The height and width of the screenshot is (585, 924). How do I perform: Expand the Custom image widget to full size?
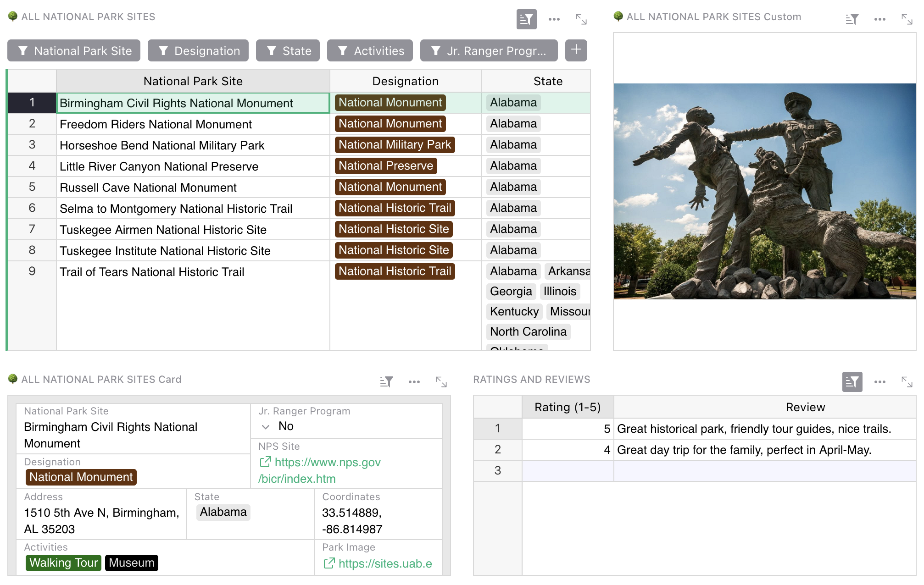tap(907, 19)
